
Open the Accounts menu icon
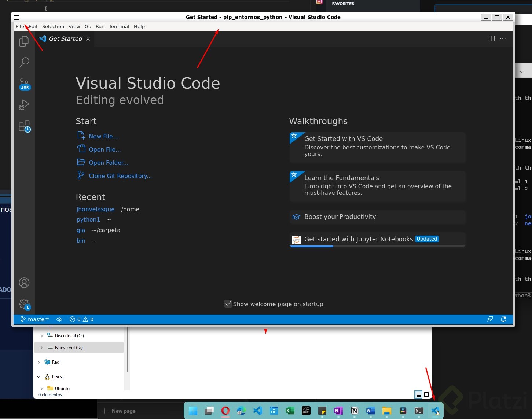coord(24,283)
